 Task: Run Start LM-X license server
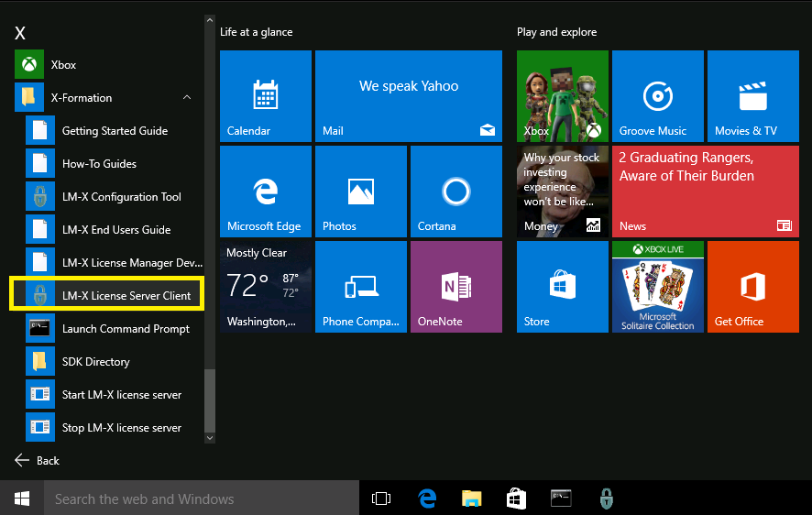(x=114, y=395)
